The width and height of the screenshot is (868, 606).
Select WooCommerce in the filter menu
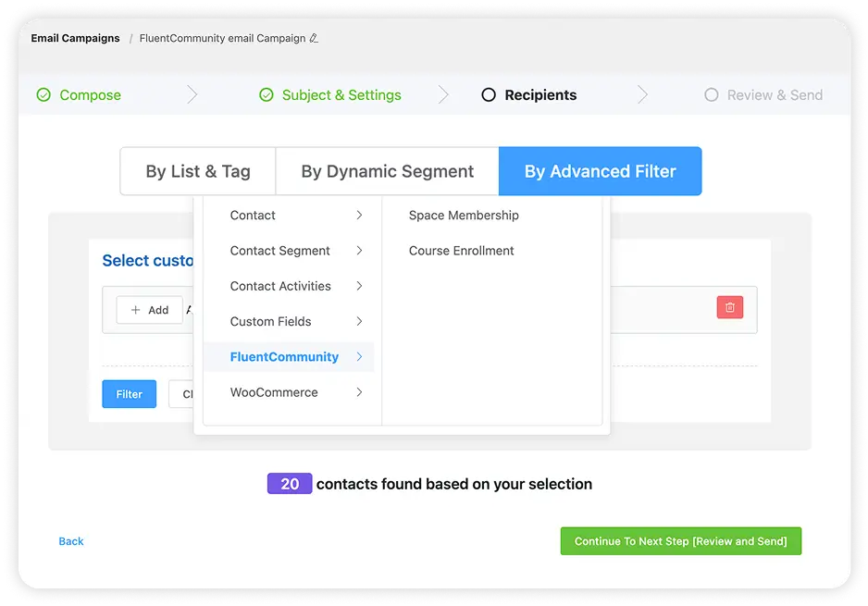289,392
